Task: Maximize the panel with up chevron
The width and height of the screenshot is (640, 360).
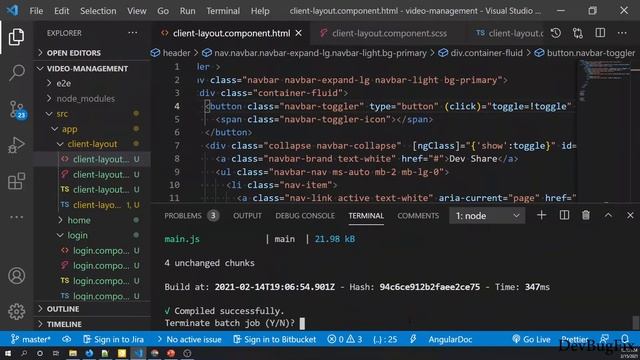Action: pos(608,215)
